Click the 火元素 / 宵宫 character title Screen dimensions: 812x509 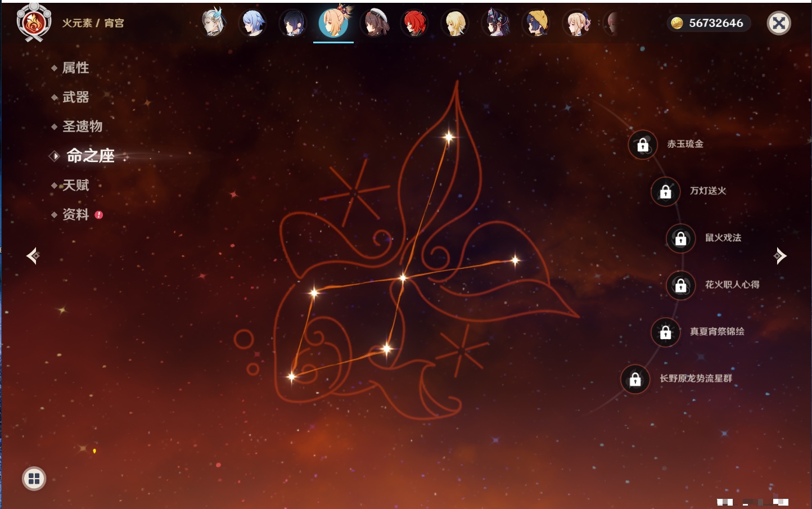click(93, 23)
